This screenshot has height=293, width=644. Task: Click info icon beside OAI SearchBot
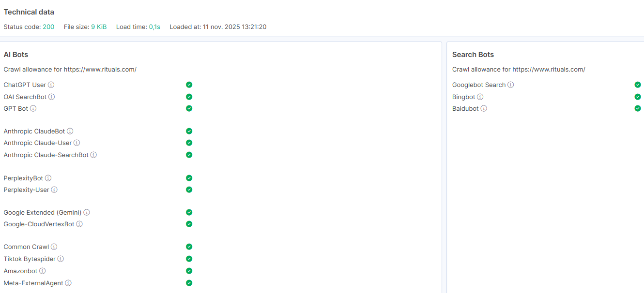coord(52,97)
